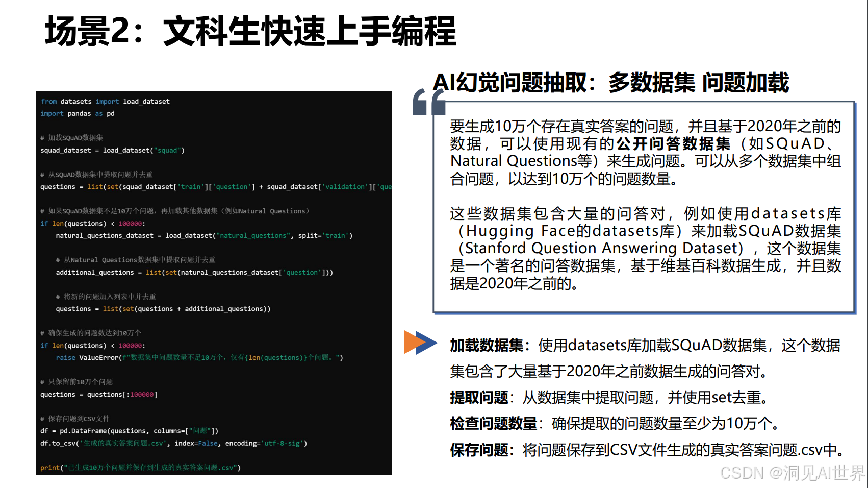Select the paragraph starting "这些数据集包含大量的问答对"
Viewport: 868px width, 488px height.
coord(646,248)
